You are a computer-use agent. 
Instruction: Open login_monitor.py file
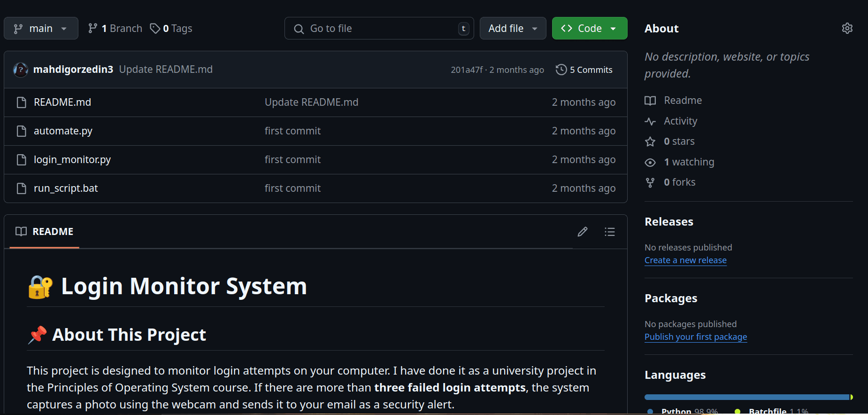(x=72, y=159)
